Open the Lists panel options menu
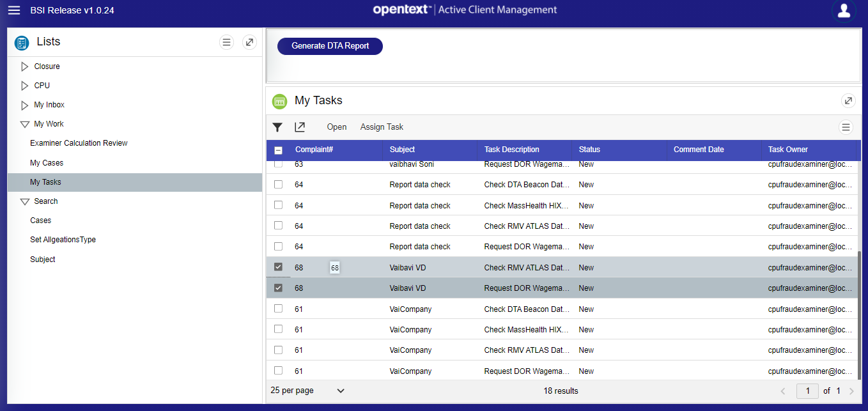This screenshot has width=868, height=411. tap(226, 42)
